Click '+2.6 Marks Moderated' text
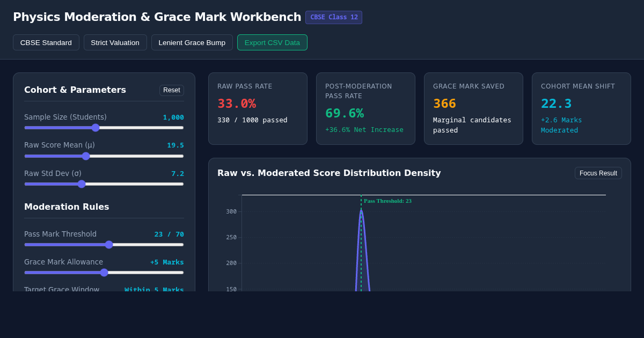 pos(561,125)
